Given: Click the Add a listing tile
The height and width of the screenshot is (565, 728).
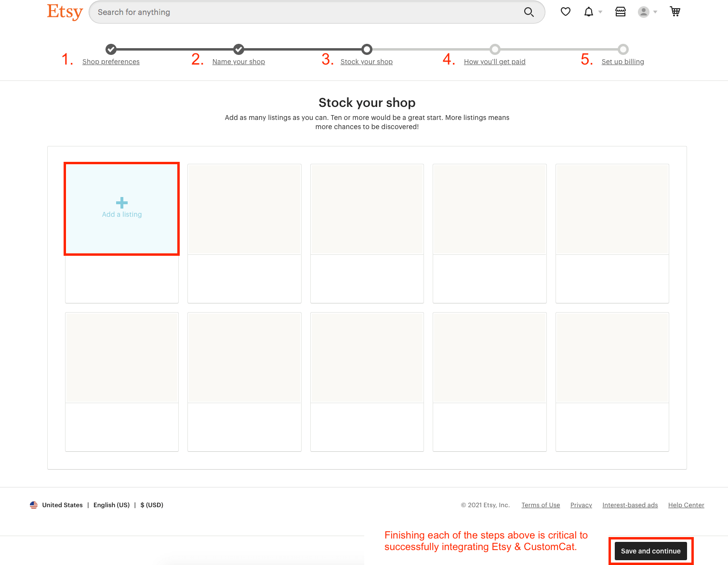Looking at the screenshot, I should click(x=121, y=209).
